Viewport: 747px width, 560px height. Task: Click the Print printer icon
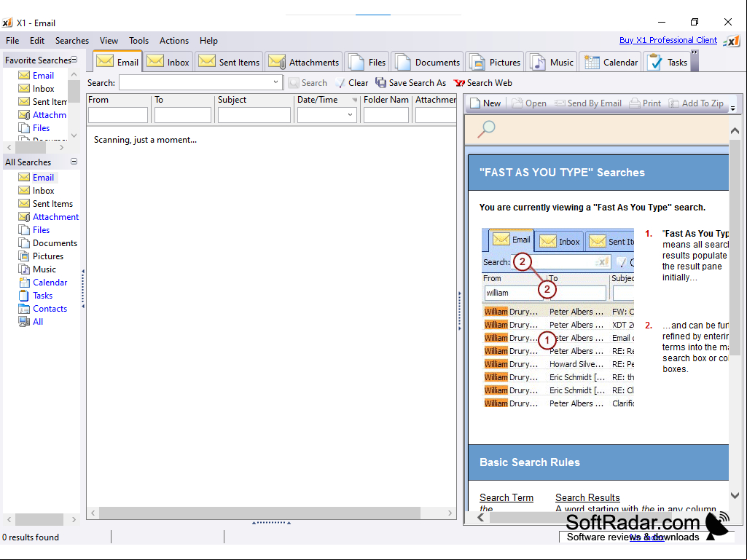634,103
